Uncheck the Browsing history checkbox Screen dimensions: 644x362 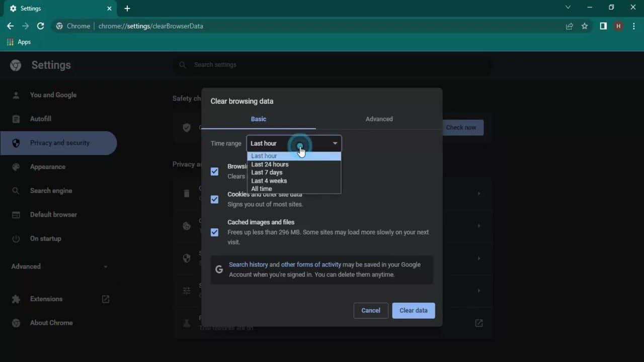(215, 171)
